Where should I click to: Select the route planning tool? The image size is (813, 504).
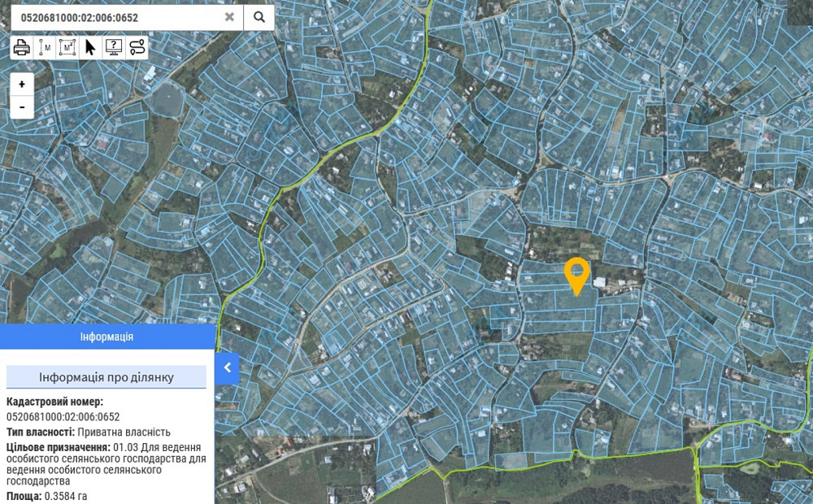137,47
